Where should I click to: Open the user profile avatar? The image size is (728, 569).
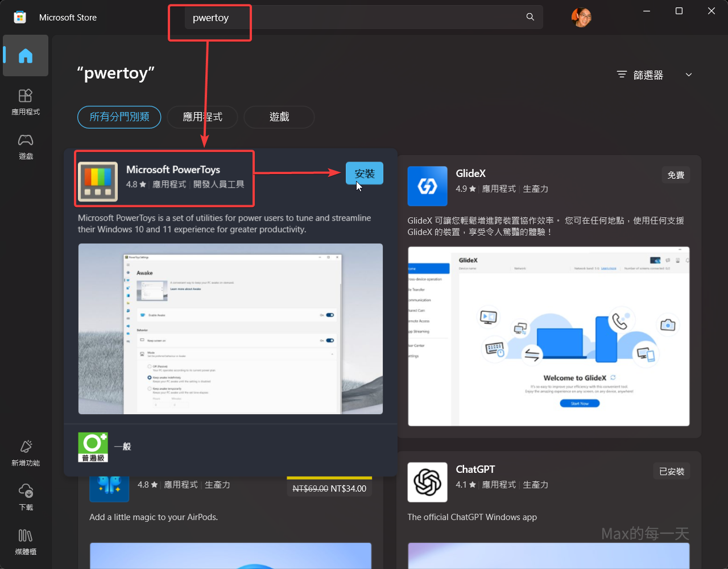[581, 17]
